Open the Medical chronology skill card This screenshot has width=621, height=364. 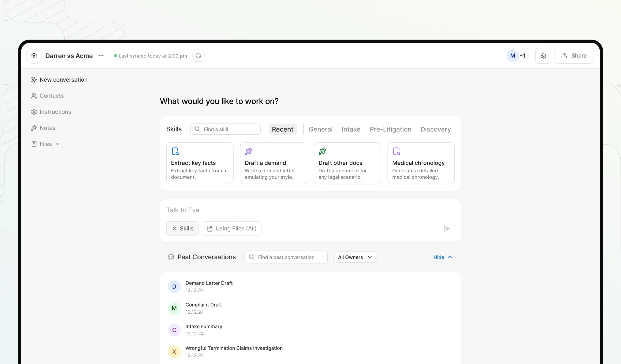(x=421, y=163)
